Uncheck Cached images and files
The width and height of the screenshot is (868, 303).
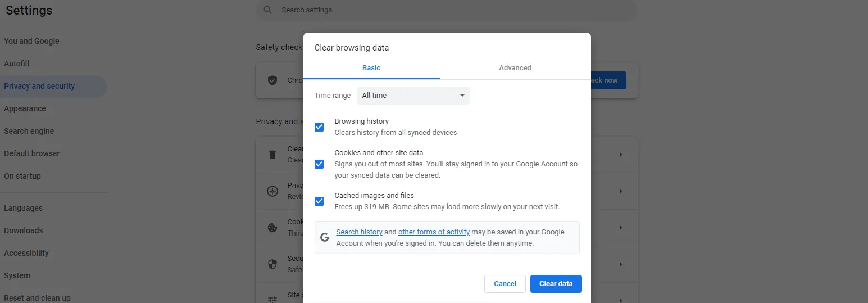[319, 201]
